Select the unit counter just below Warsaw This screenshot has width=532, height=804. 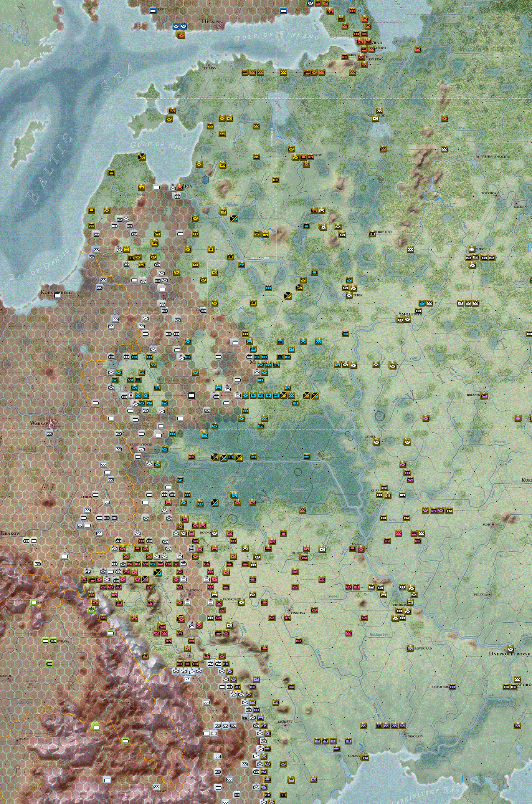click(50, 434)
